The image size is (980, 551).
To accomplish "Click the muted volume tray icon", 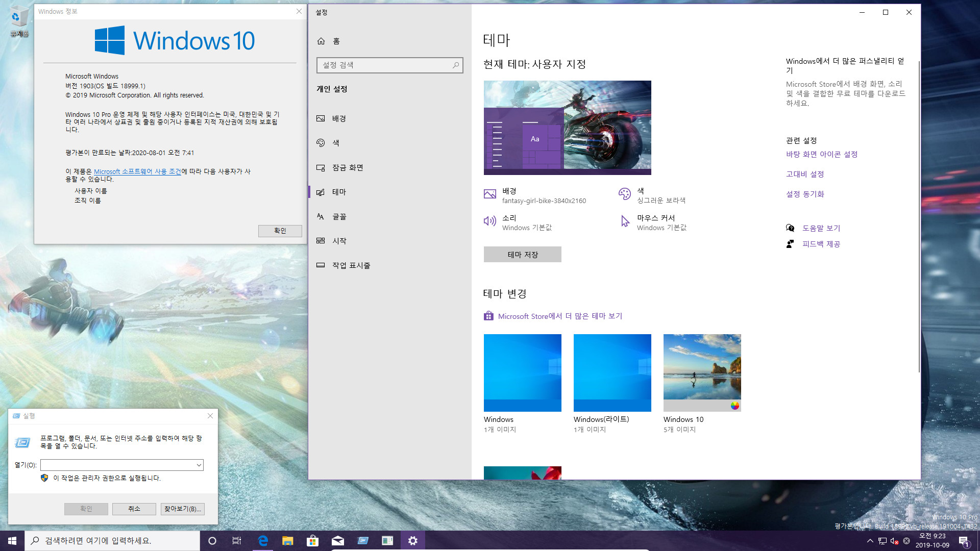I will pos(894,541).
